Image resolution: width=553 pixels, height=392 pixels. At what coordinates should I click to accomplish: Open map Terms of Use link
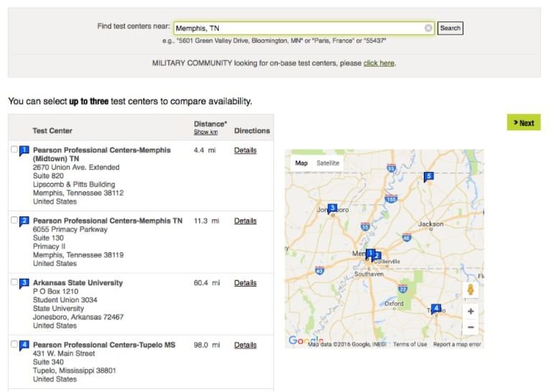(410, 345)
